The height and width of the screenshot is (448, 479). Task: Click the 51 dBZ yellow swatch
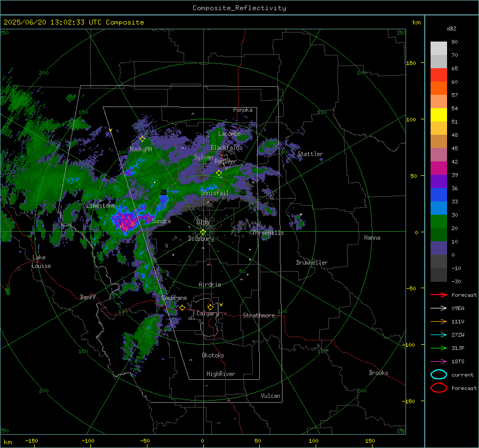click(439, 115)
